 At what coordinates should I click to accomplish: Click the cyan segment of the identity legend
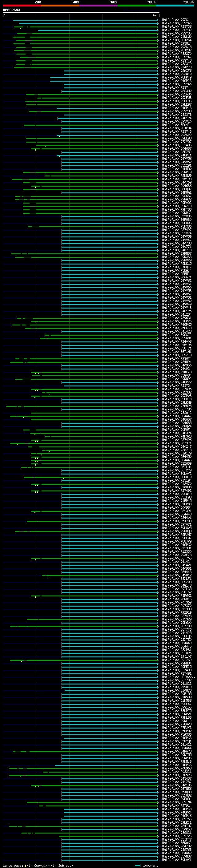[x=175, y=6]
